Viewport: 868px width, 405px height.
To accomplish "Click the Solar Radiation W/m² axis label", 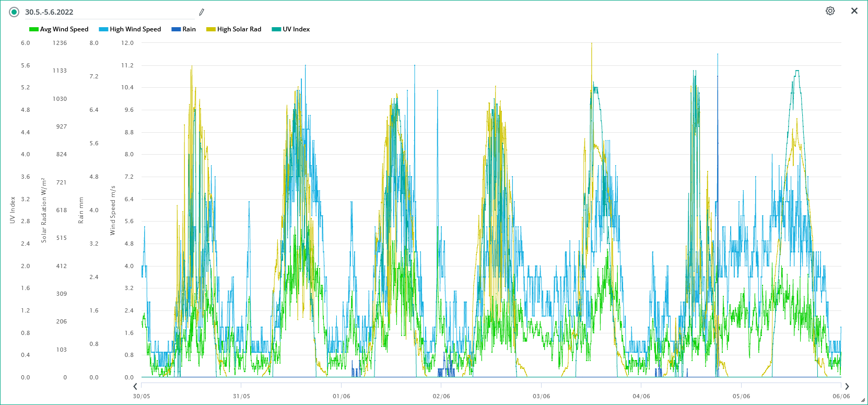I will [44, 210].
